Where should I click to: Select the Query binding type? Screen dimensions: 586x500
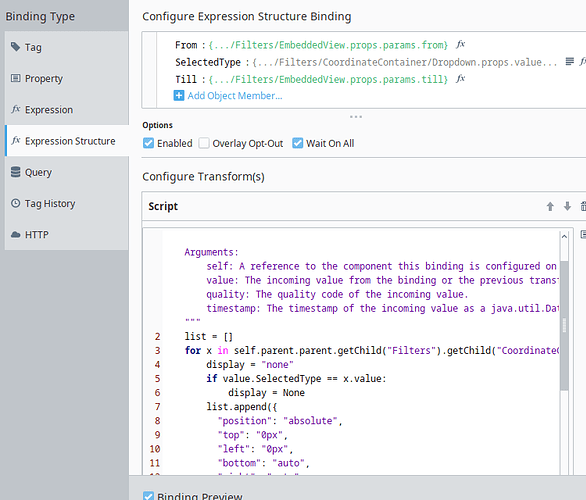pos(67,172)
